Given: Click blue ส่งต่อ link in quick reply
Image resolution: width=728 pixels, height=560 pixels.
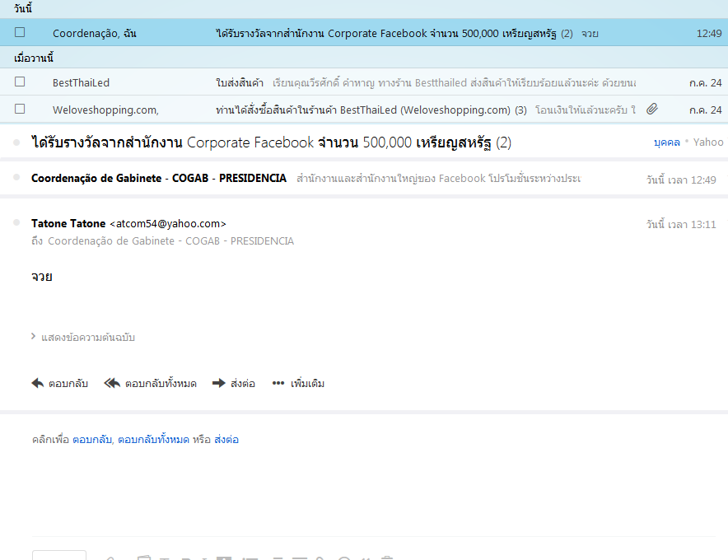Looking at the screenshot, I should pos(226,439).
